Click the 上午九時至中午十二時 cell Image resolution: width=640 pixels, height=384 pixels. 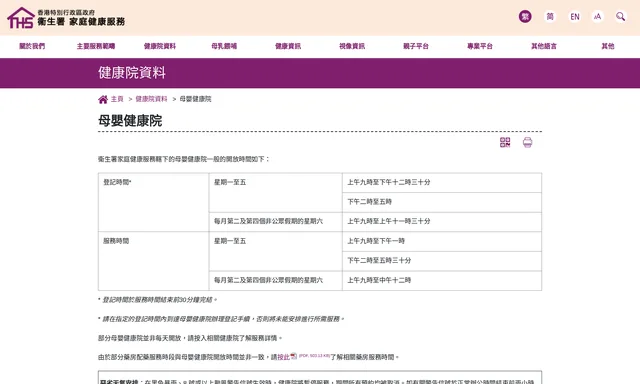pyautogui.click(x=442, y=281)
